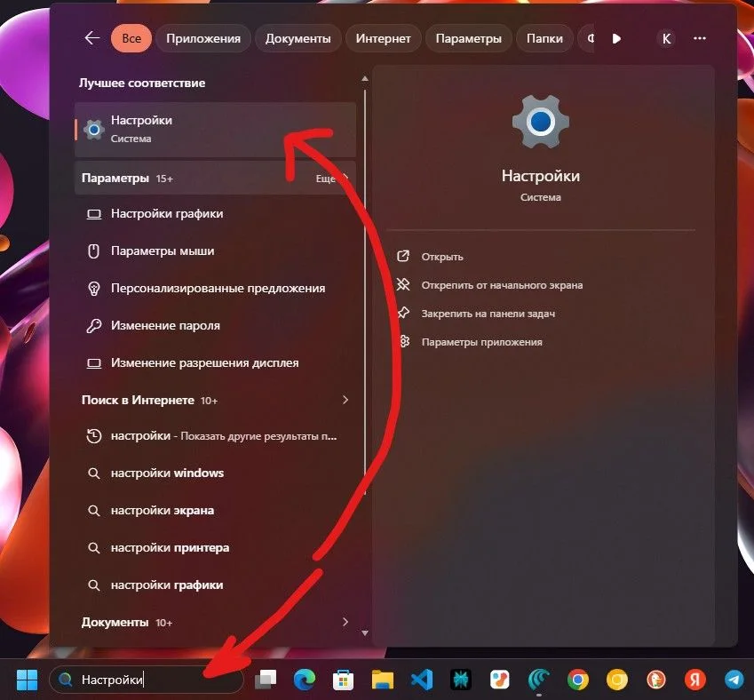Open Google Chrome from the taskbar

click(578, 680)
